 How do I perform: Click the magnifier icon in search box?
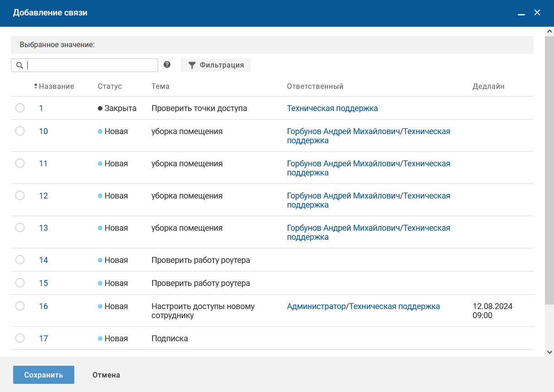point(19,65)
